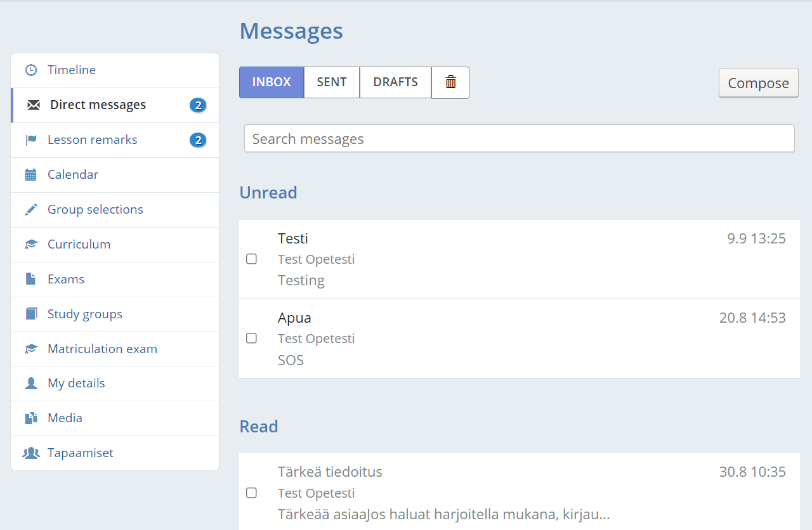Tick the checkbox for Apua message
This screenshot has width=812, height=530.
coord(251,338)
